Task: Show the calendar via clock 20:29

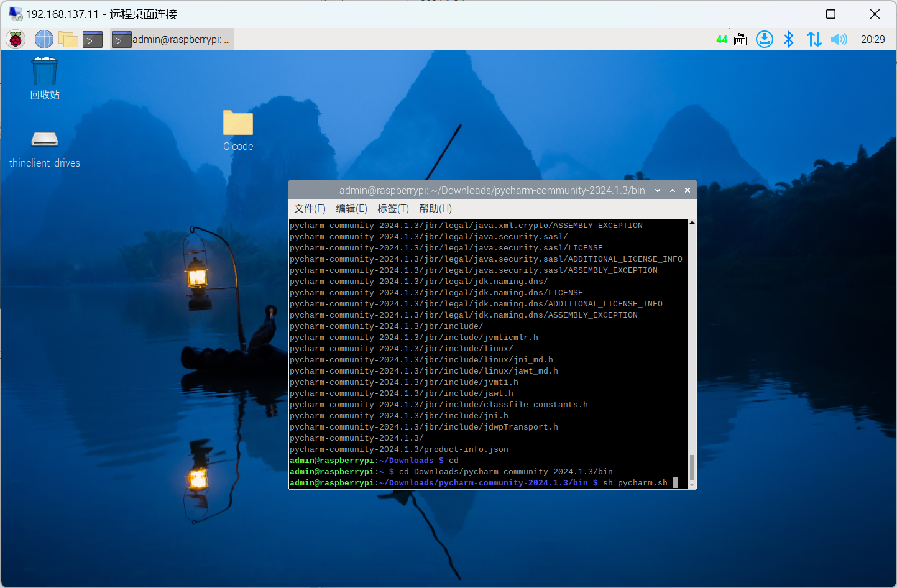Action: click(873, 39)
